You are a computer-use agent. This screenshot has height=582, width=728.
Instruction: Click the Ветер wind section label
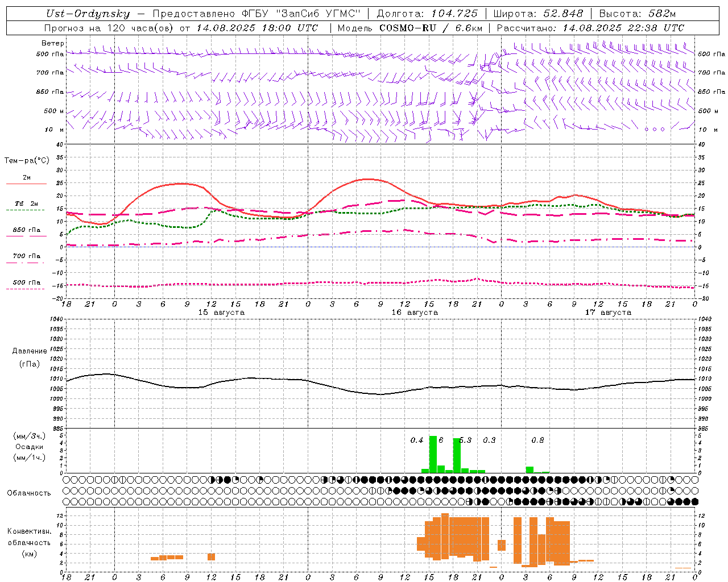point(53,43)
